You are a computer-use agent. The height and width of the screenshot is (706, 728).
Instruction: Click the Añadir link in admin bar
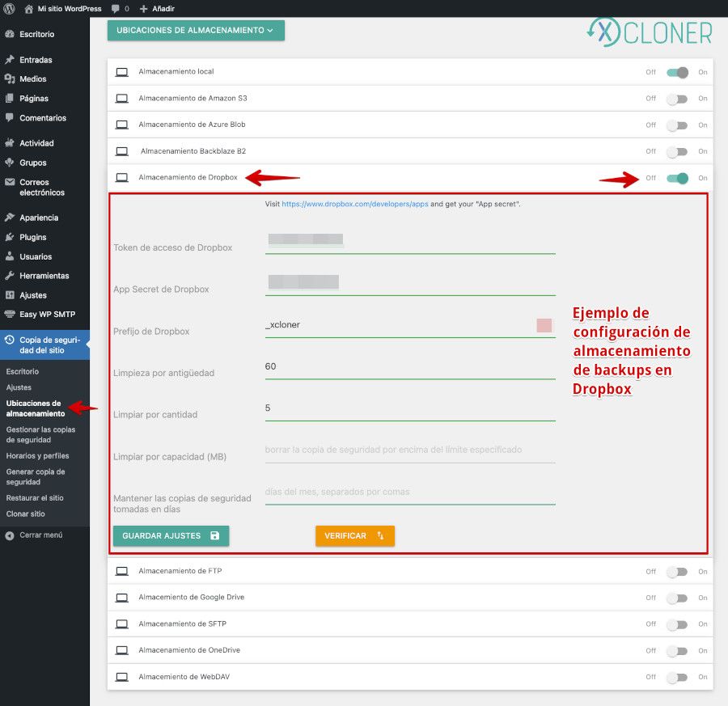pyautogui.click(x=163, y=9)
